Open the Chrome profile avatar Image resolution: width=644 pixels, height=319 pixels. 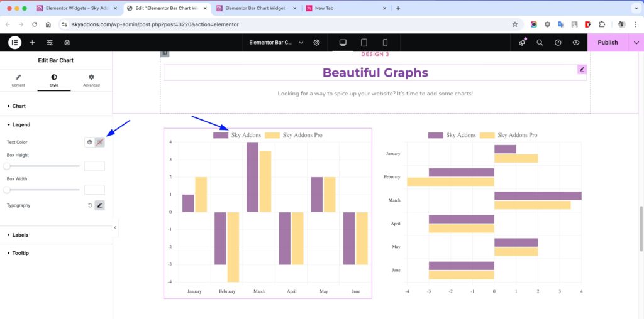(x=621, y=24)
